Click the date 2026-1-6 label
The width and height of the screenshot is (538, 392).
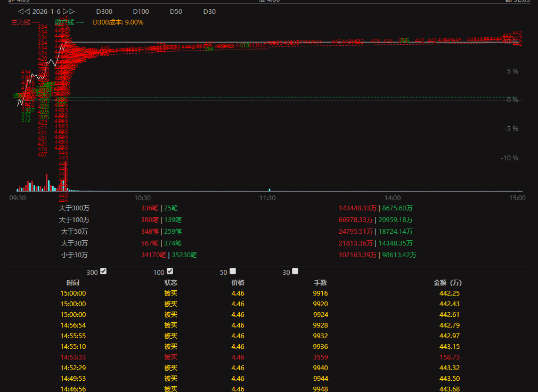[x=46, y=11]
